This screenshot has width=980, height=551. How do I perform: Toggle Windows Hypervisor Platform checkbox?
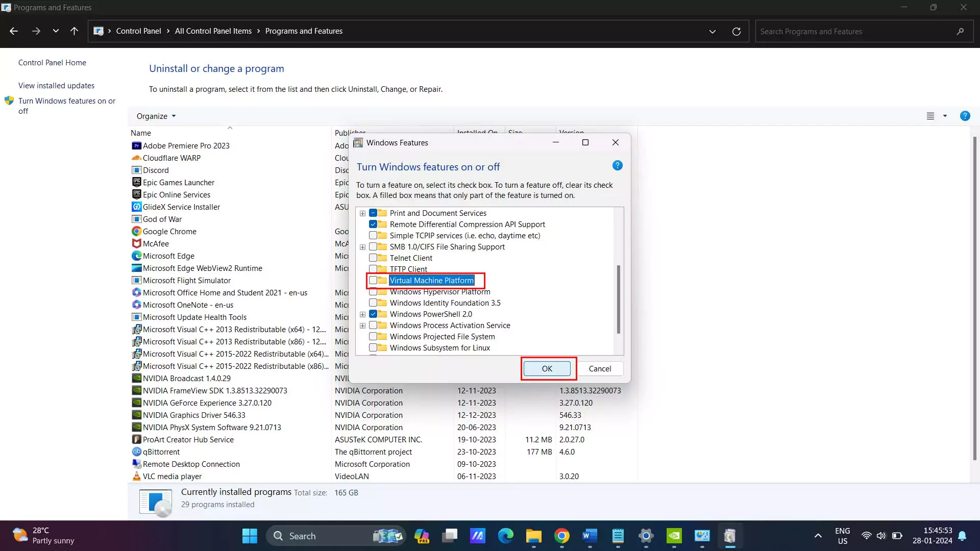point(373,291)
